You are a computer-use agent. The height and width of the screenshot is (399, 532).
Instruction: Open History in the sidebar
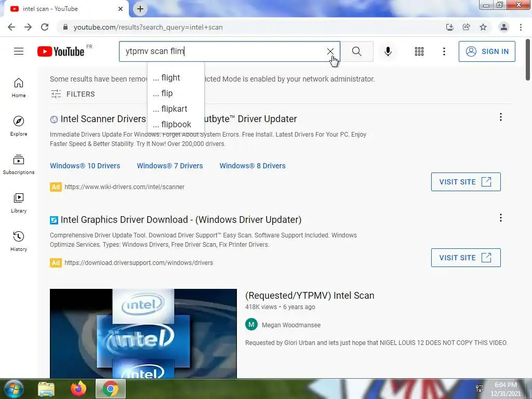pos(19,241)
